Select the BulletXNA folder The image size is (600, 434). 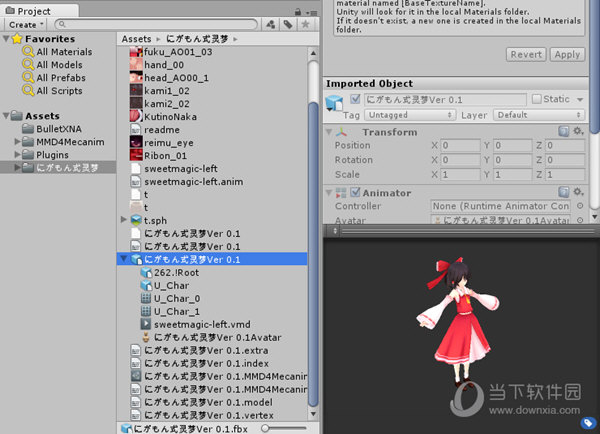point(52,129)
